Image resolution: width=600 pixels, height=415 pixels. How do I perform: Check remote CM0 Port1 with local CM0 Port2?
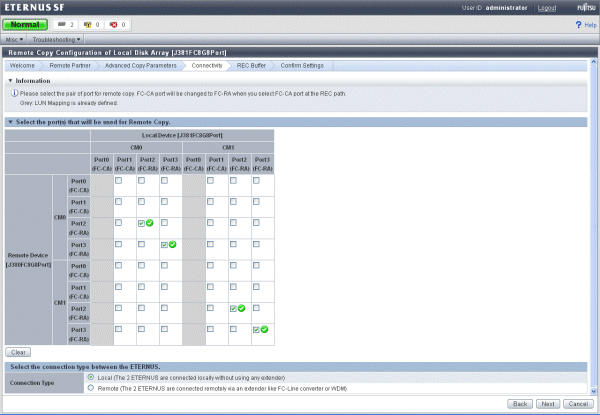tap(142, 202)
